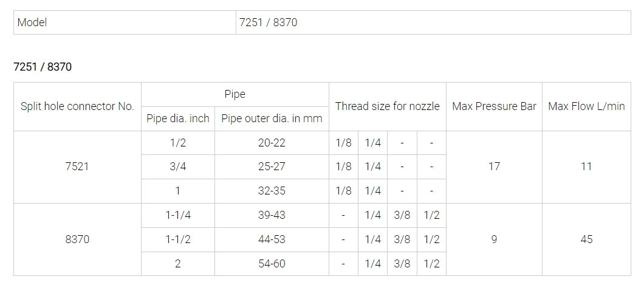The image size is (644, 282).
Task: Select the 8370 connector number table cell
Action: 77,239
